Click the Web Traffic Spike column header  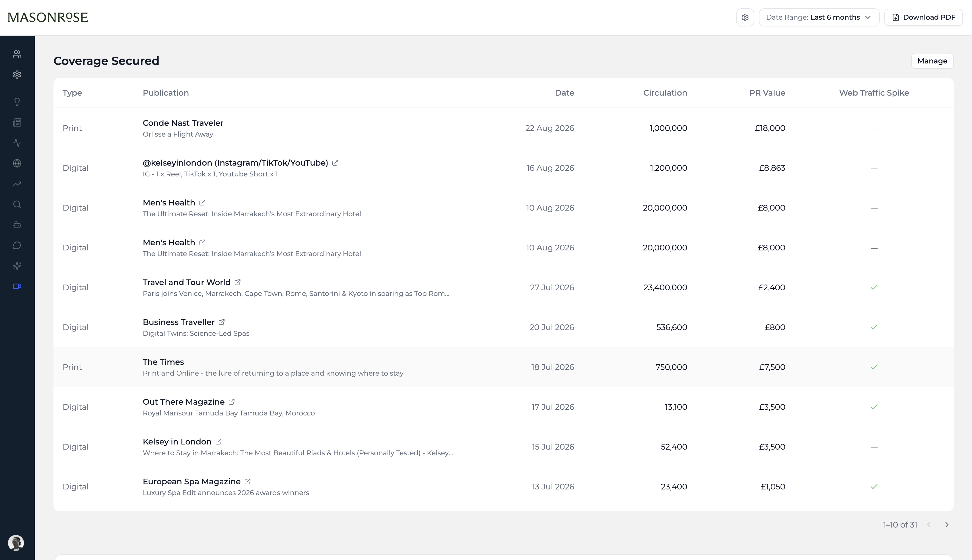tap(874, 93)
